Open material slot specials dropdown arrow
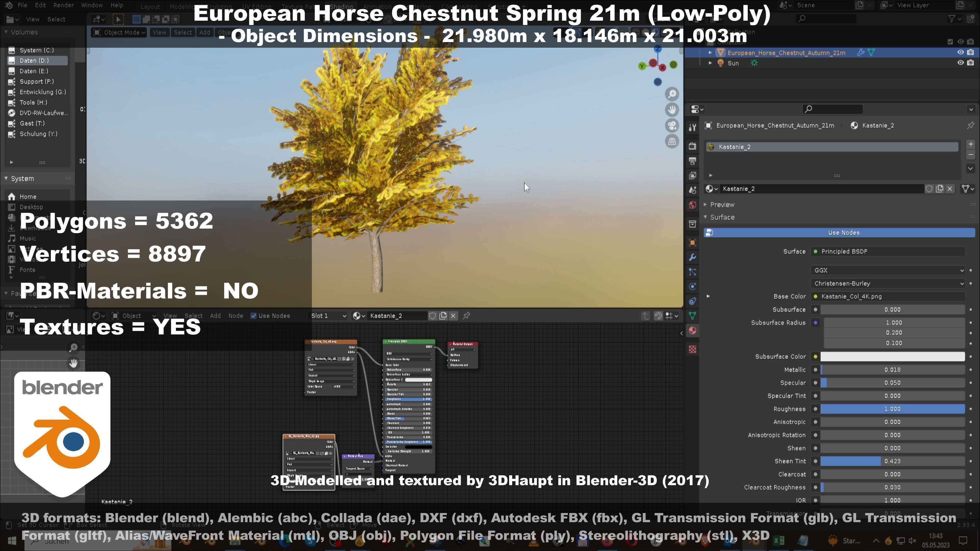980x551 pixels. 971,168
